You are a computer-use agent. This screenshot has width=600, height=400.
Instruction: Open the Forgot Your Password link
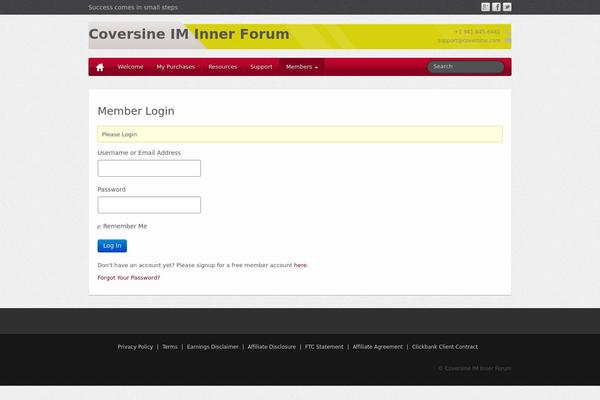click(129, 278)
